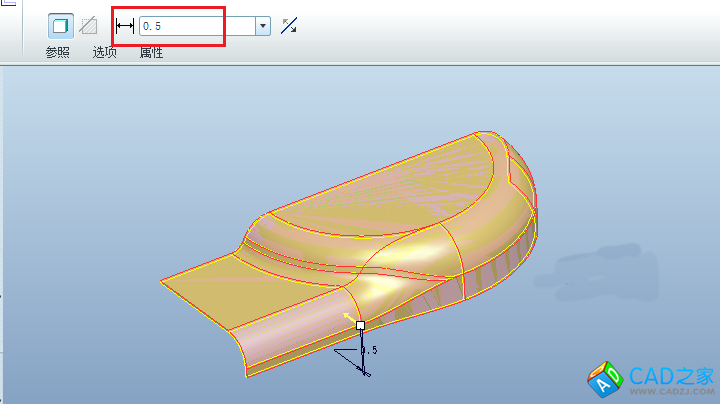Click the partial icon in top-left corner

click(x=5, y=3)
